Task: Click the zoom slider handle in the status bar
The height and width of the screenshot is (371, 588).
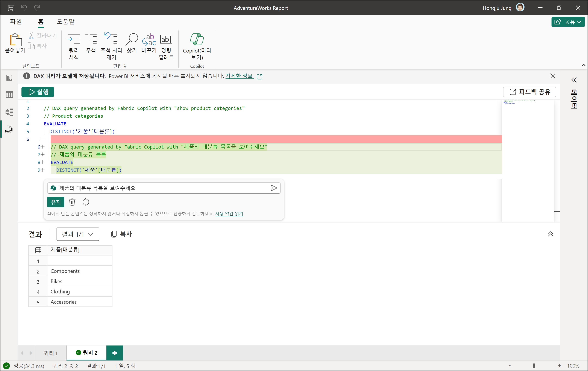Action: [534, 366]
